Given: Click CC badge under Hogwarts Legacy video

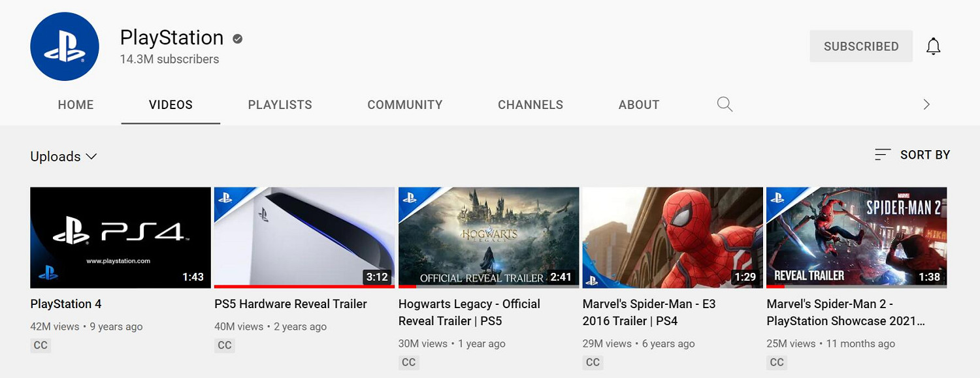Looking at the screenshot, I should pos(409,362).
